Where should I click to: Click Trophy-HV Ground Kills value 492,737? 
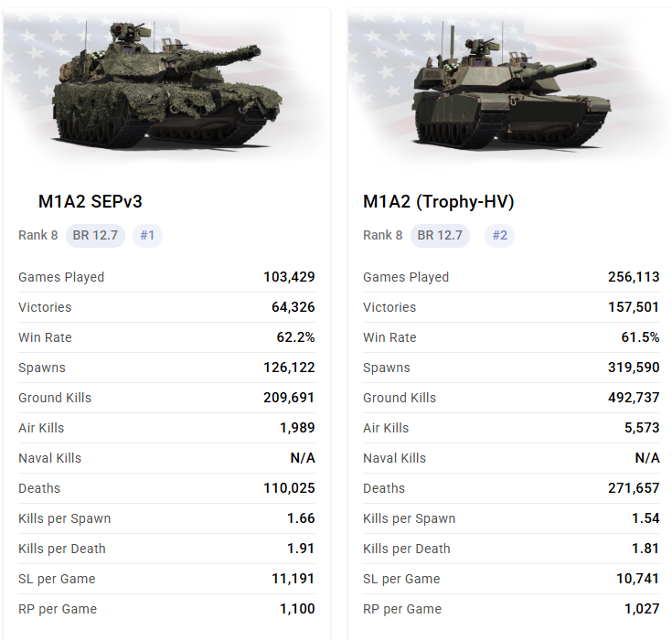point(634,398)
